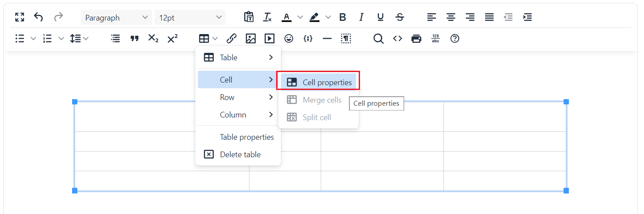Click the bottom-right table resize handle
644x214 pixels.
566,190
